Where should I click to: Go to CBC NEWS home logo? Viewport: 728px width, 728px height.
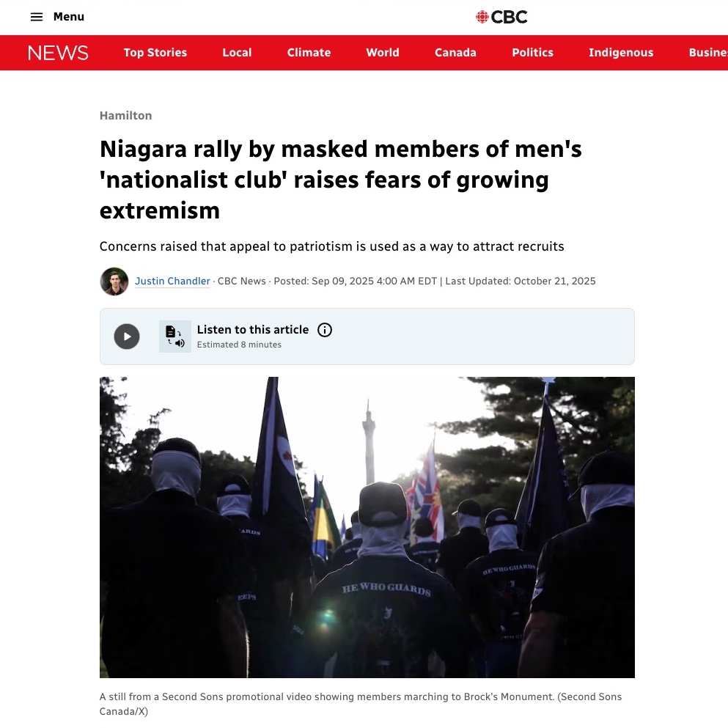click(58, 53)
